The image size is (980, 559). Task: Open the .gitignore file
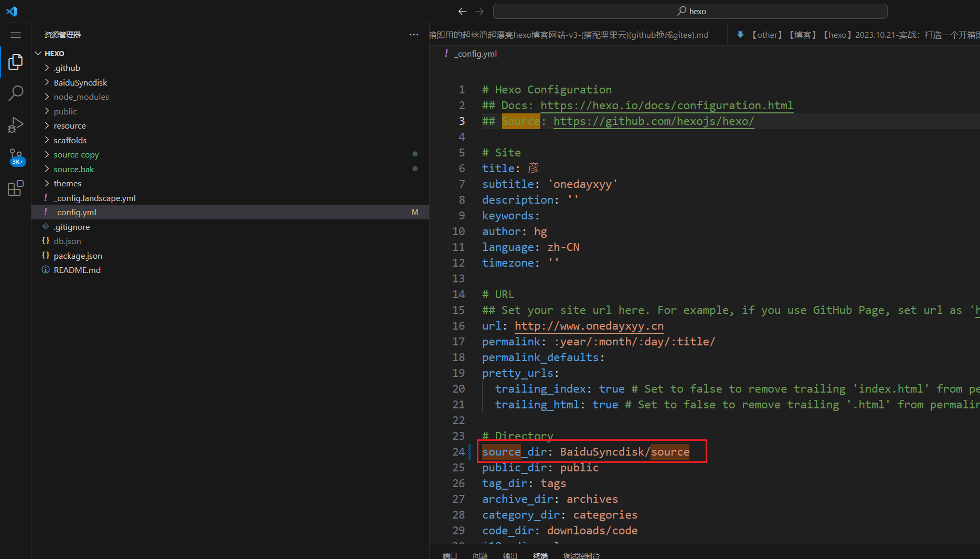pyautogui.click(x=231, y=227)
